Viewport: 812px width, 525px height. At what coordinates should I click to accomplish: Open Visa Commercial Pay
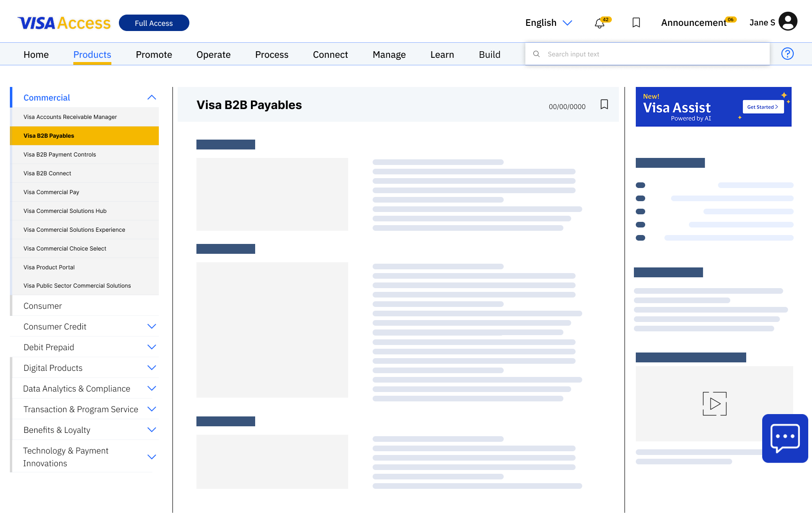pos(85,192)
